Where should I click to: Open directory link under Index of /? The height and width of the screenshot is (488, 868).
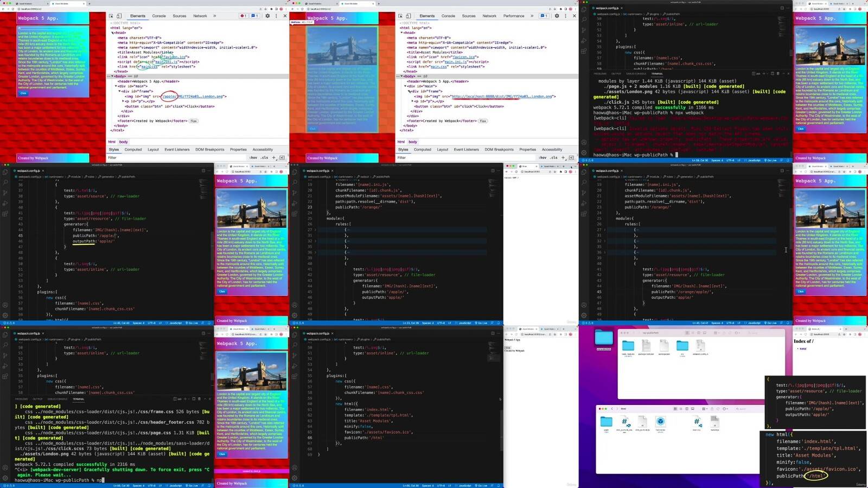(803, 348)
